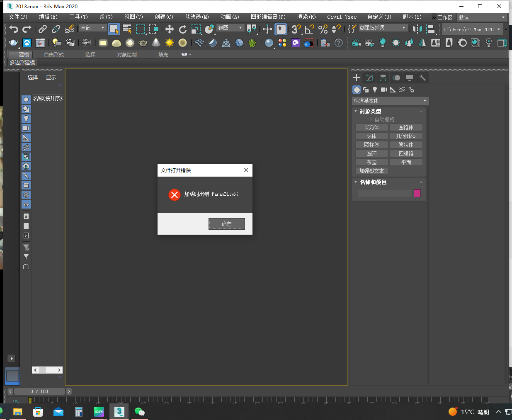Click the 茶壶 teapot button
512x420 pixels.
[371, 162]
